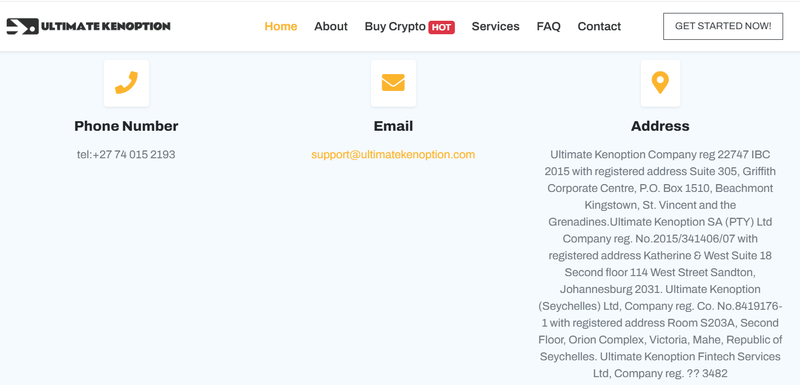
Task: Click the line 'Ltd, Company reg. ?? 3482'
Action: click(x=660, y=373)
